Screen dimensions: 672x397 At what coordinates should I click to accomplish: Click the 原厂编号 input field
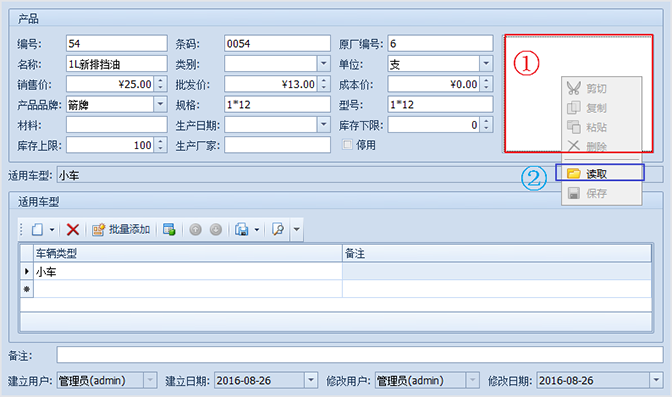click(441, 43)
